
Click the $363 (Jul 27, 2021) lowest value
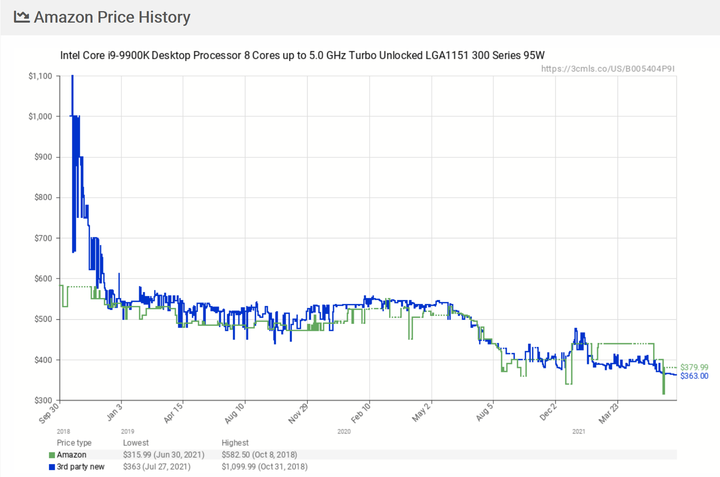click(x=157, y=466)
